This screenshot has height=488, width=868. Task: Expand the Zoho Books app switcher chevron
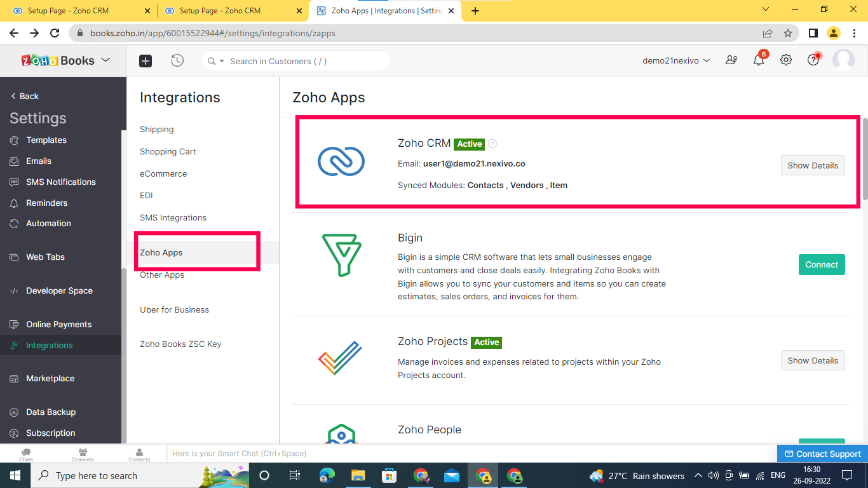(105, 60)
